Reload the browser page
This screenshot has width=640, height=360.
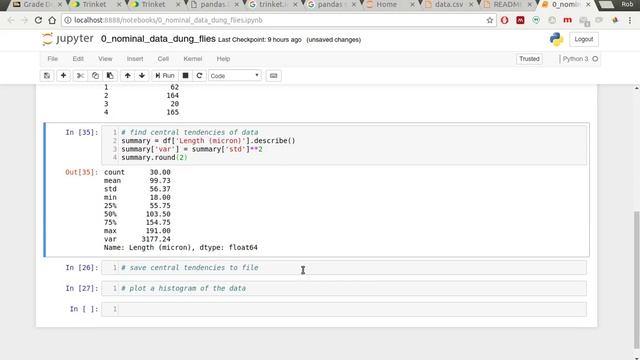click(x=38, y=20)
